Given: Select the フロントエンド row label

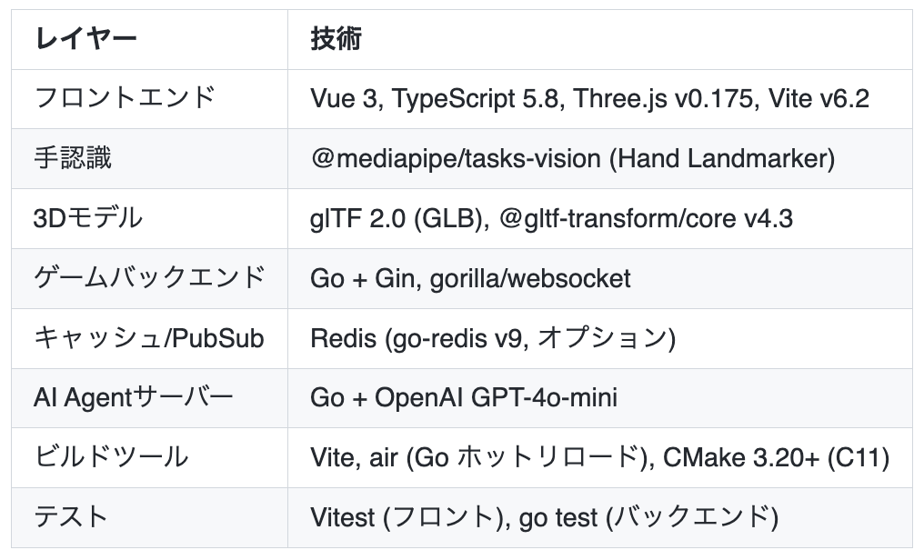Looking at the screenshot, I should (126, 98).
